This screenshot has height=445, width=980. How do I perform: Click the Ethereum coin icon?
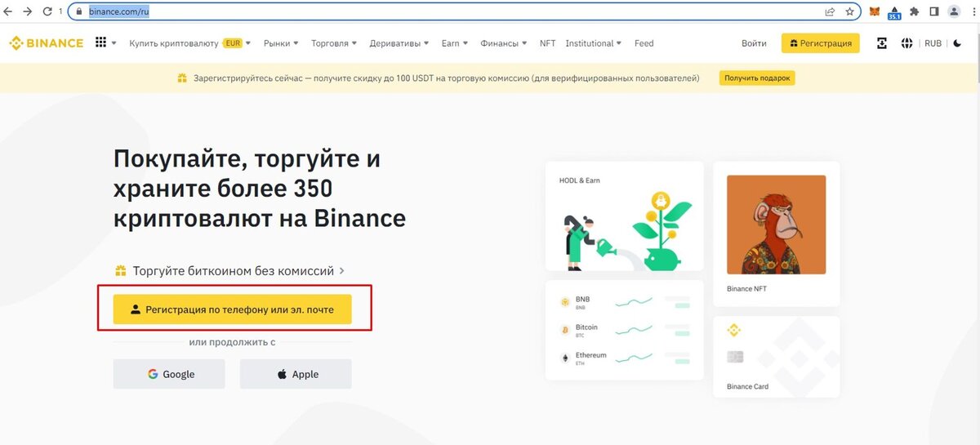[x=564, y=358]
